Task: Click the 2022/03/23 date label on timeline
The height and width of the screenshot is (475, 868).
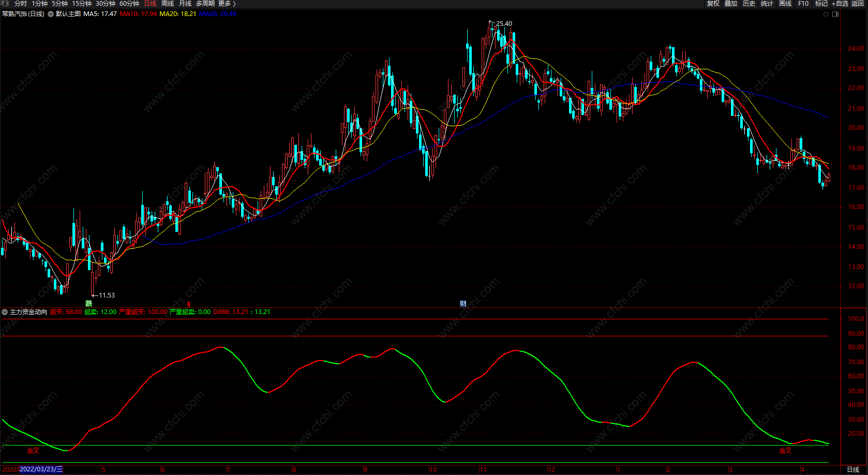Action: [41, 469]
